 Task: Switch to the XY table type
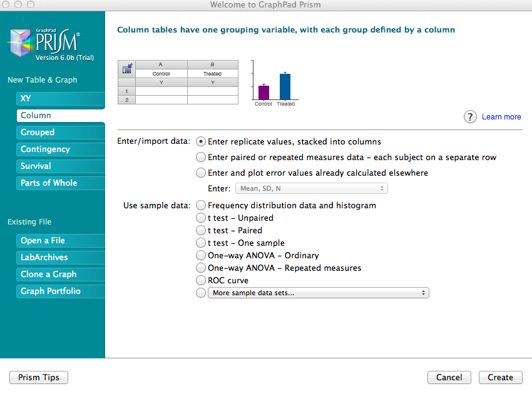coord(60,99)
